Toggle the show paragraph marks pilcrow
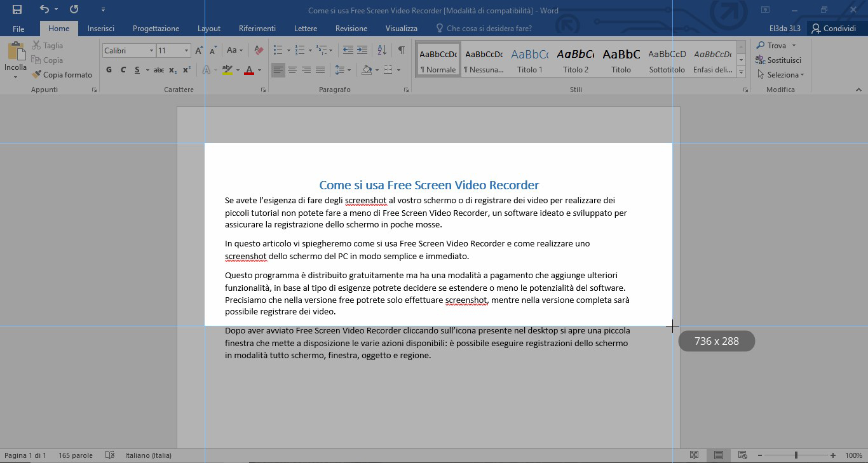This screenshot has height=463, width=868. tap(401, 50)
